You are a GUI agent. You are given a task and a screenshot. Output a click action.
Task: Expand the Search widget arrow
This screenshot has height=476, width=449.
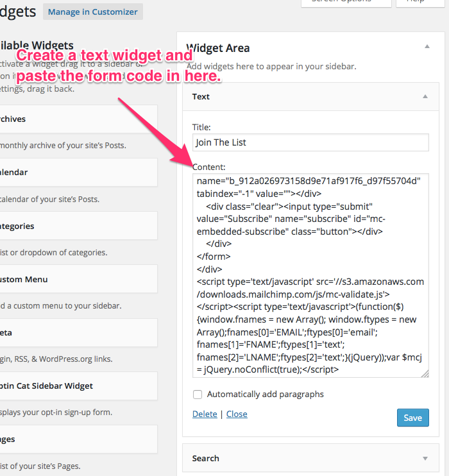(425, 458)
